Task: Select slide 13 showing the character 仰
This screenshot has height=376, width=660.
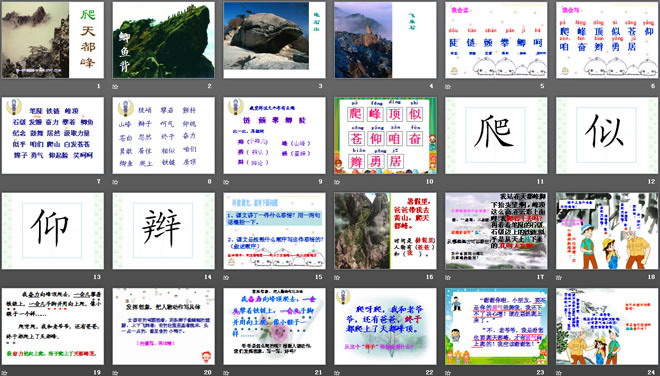Action: pyautogui.click(x=53, y=231)
